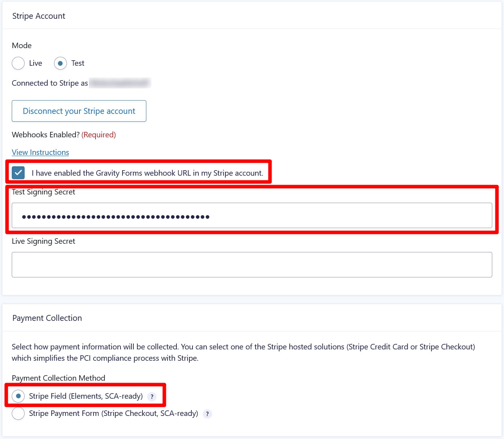Image resolution: width=504 pixels, height=439 pixels.
Task: Select Stripe Payment Form (Stripe Checkout) option
Action: (18, 413)
